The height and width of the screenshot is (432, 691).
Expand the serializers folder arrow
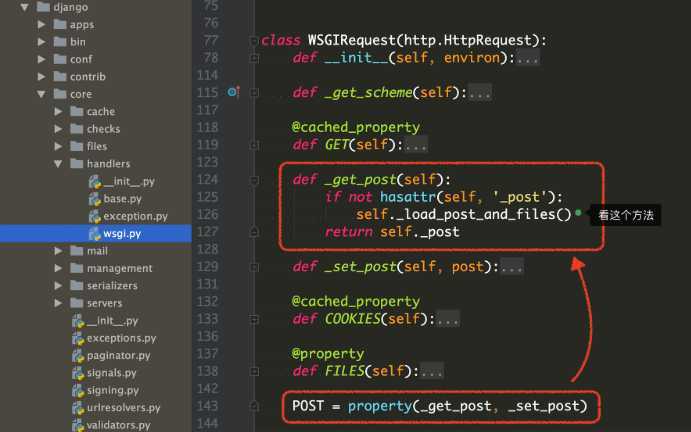tap(58, 286)
